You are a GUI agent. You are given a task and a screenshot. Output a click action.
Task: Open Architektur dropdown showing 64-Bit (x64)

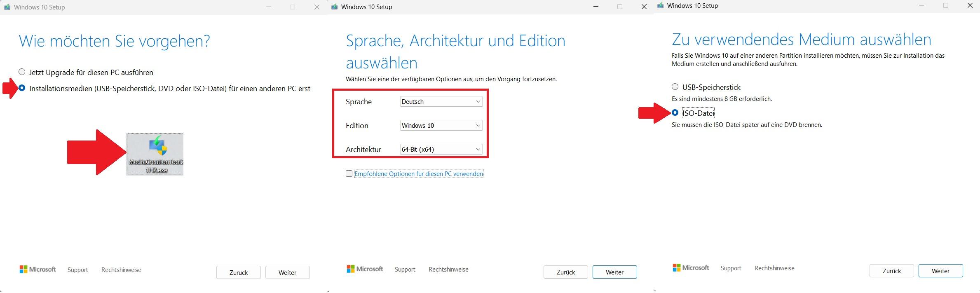pyautogui.click(x=441, y=149)
